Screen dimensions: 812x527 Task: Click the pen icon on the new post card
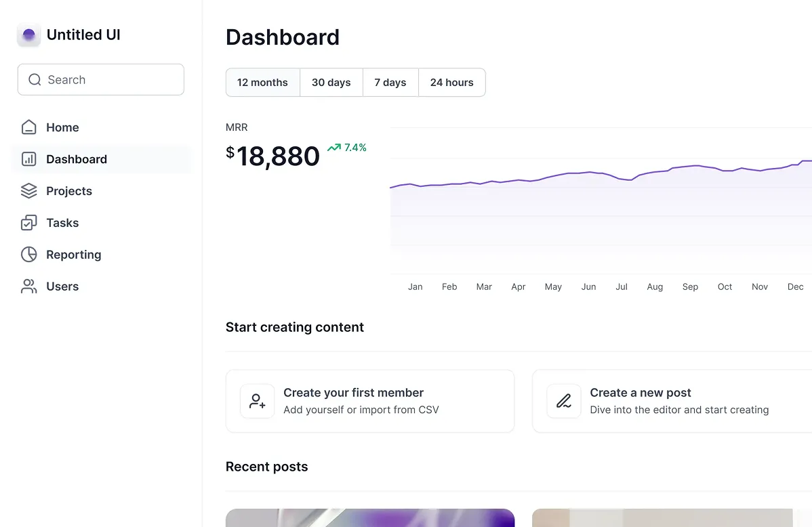pos(564,401)
